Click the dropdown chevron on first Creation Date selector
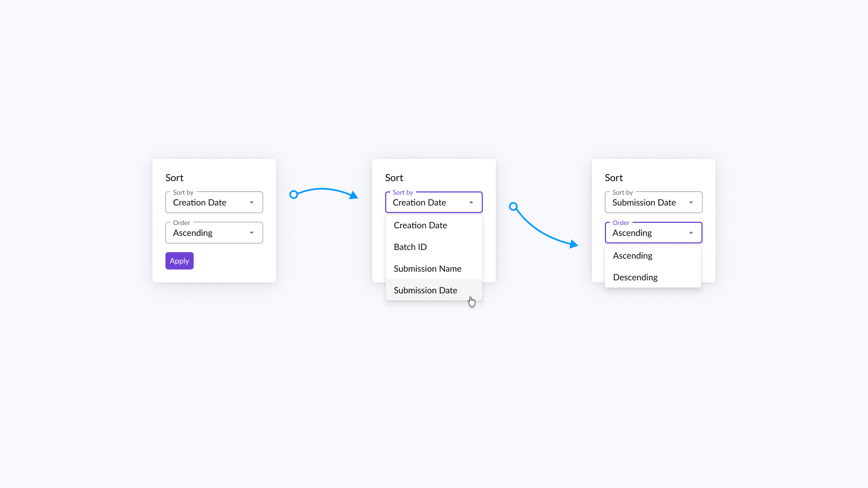868x488 pixels. (x=252, y=202)
